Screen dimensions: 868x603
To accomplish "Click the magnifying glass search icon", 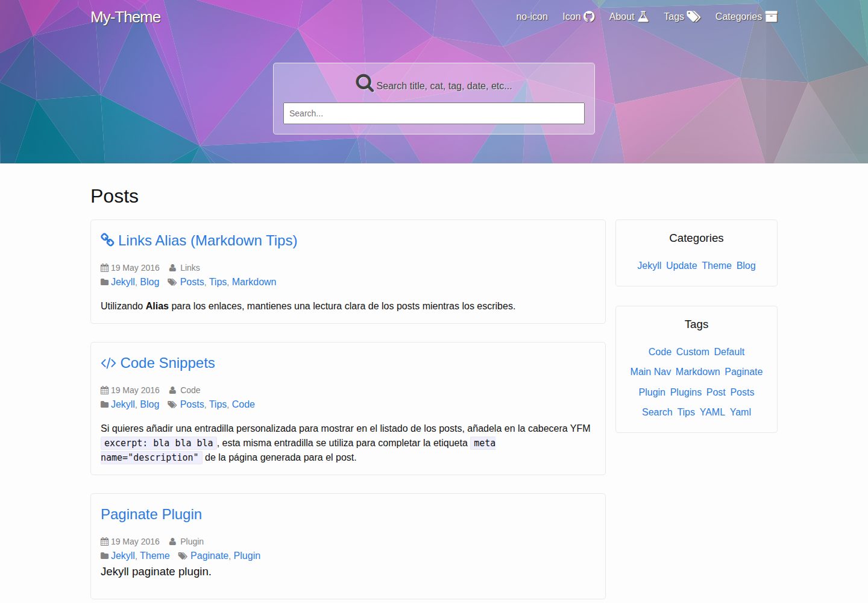I will pos(365,83).
